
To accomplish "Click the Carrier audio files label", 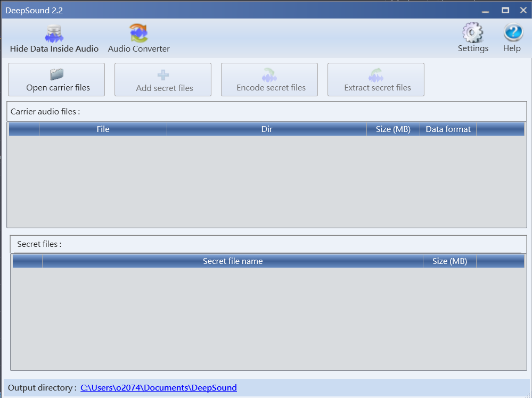I will pyautogui.click(x=45, y=112).
